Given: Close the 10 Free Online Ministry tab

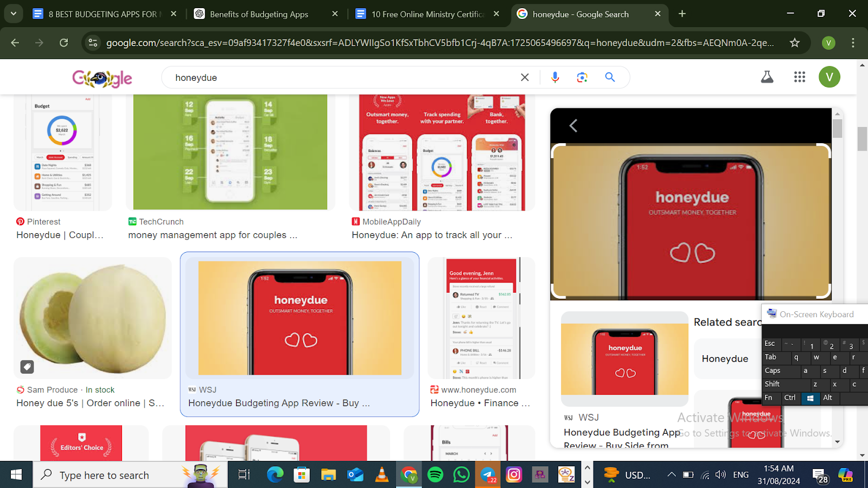Looking at the screenshot, I should (x=496, y=14).
